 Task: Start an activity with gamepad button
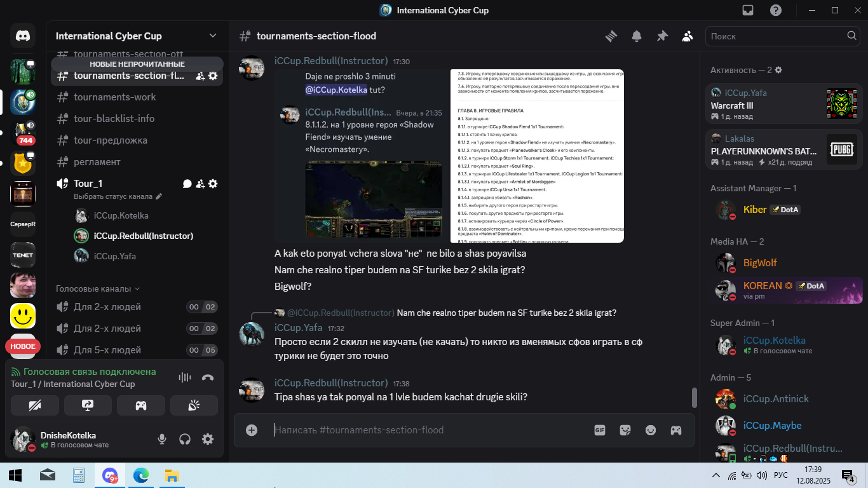[140, 405]
